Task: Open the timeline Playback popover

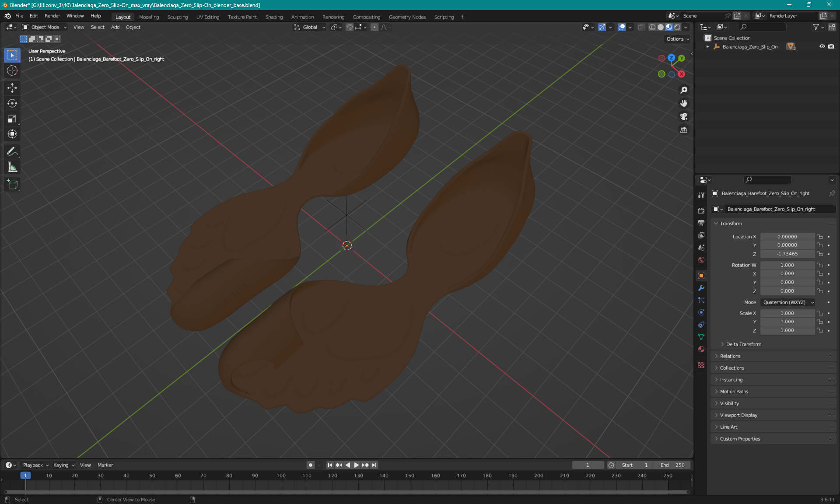Action: tap(35, 465)
